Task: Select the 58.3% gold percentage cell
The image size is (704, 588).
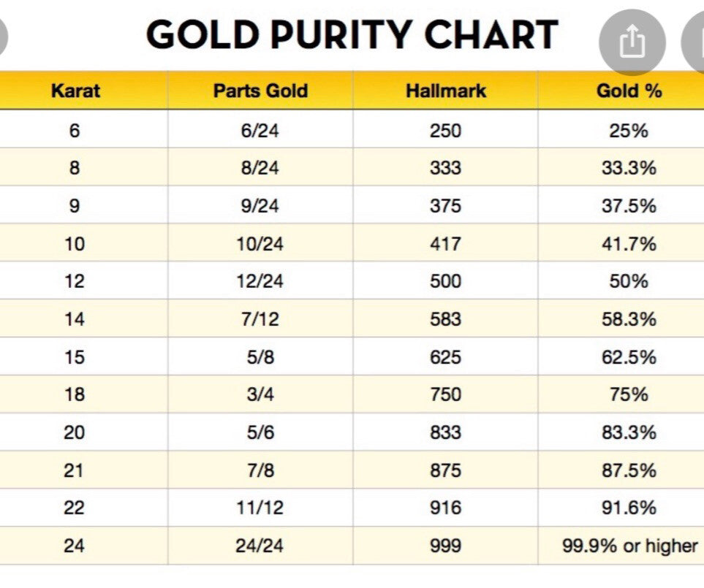Action: 629,319
